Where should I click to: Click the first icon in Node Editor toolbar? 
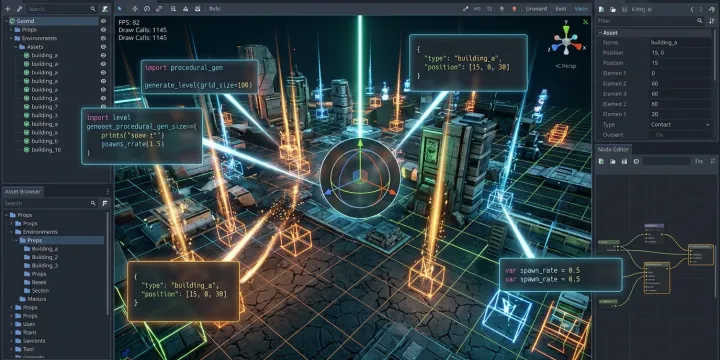(x=601, y=161)
